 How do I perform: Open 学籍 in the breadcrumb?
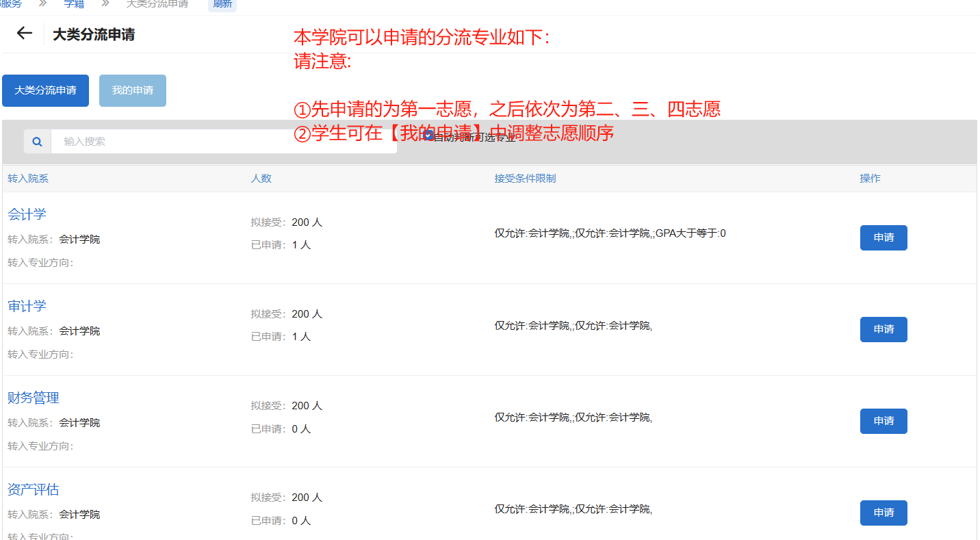pyautogui.click(x=74, y=4)
